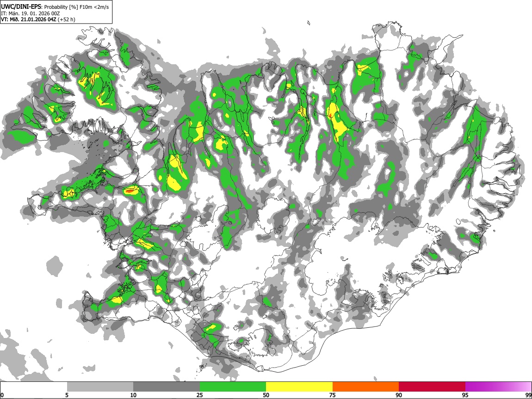The width and height of the screenshot is (532, 399).
Task: Click the '5' legend tick label
Action: tap(67, 395)
